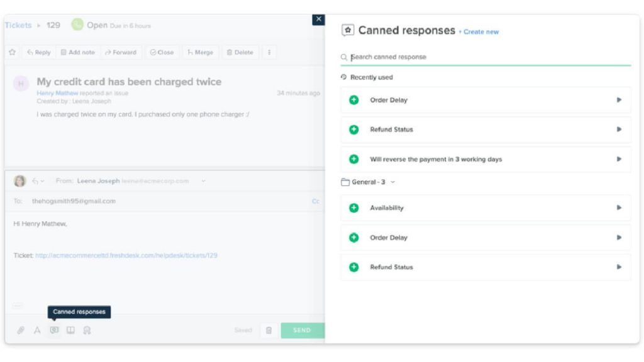Click the ticket number 129
This screenshot has width=644, height=362.
53,25
